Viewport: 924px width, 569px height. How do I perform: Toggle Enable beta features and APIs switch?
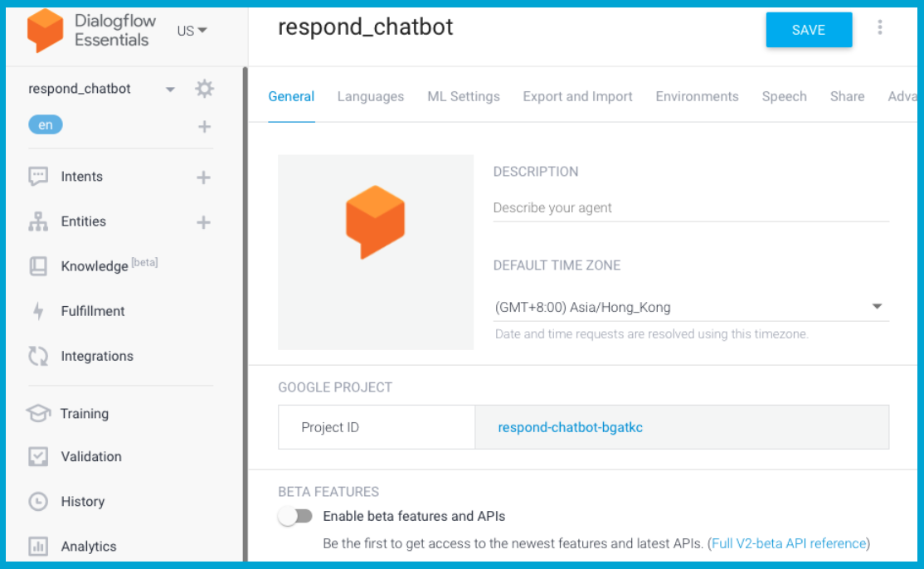point(295,517)
